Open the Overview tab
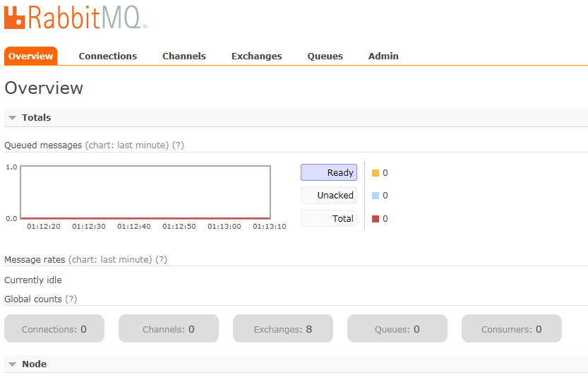 pyautogui.click(x=31, y=56)
